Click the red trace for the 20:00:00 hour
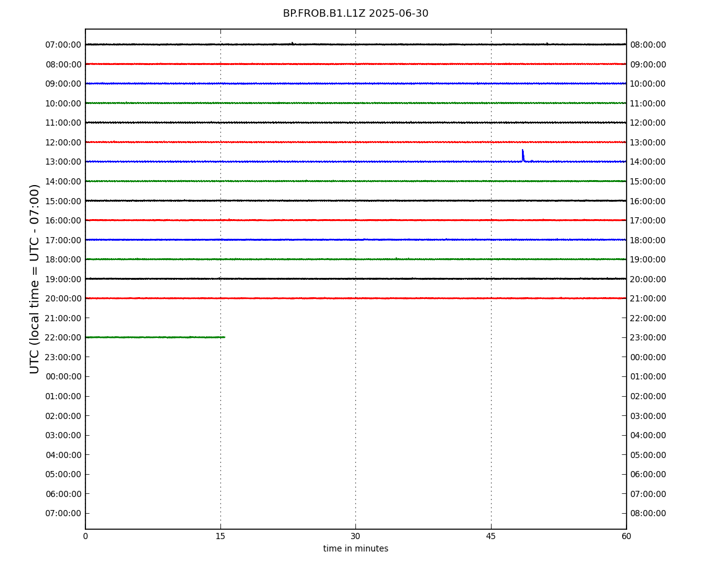This screenshot has height=588, width=712. [x=355, y=298]
